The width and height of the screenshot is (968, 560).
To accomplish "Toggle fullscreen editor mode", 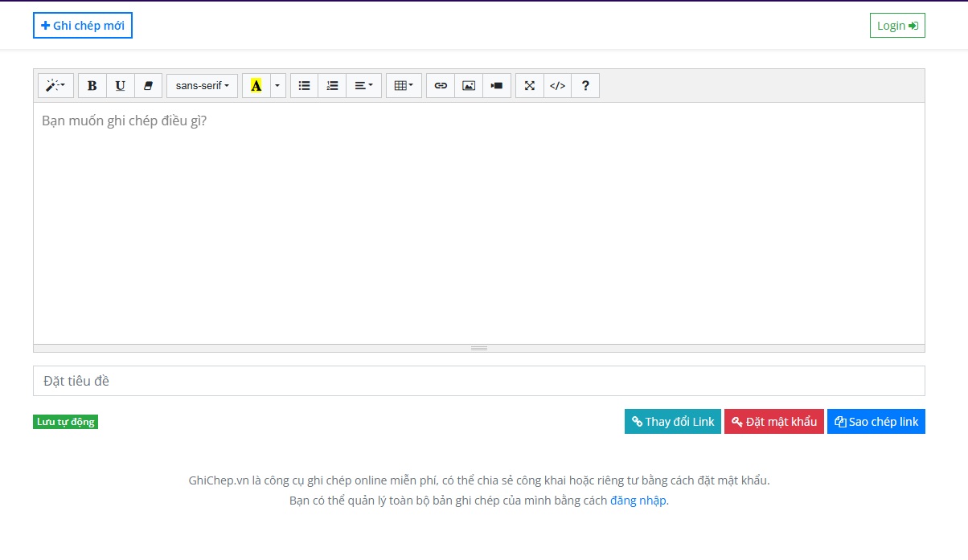I will pos(530,86).
